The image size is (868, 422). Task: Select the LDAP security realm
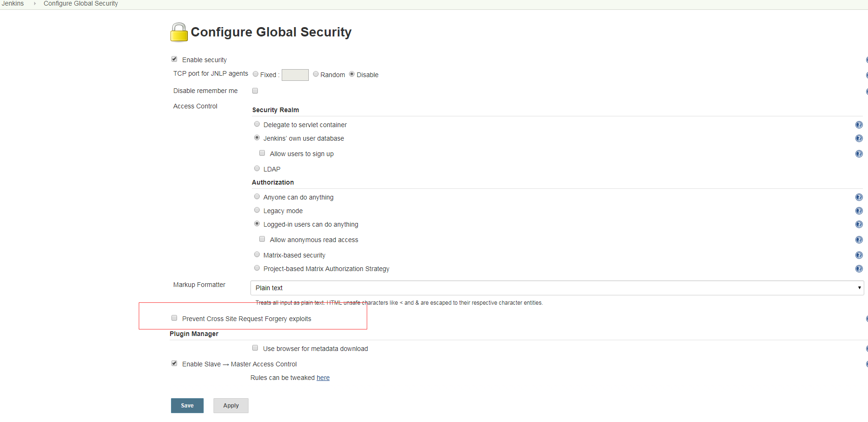tap(257, 168)
